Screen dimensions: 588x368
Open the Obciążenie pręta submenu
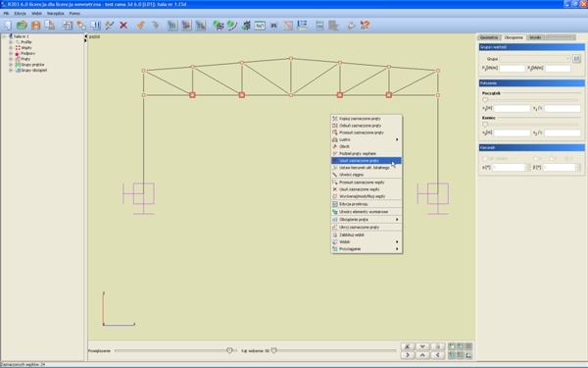(366, 219)
